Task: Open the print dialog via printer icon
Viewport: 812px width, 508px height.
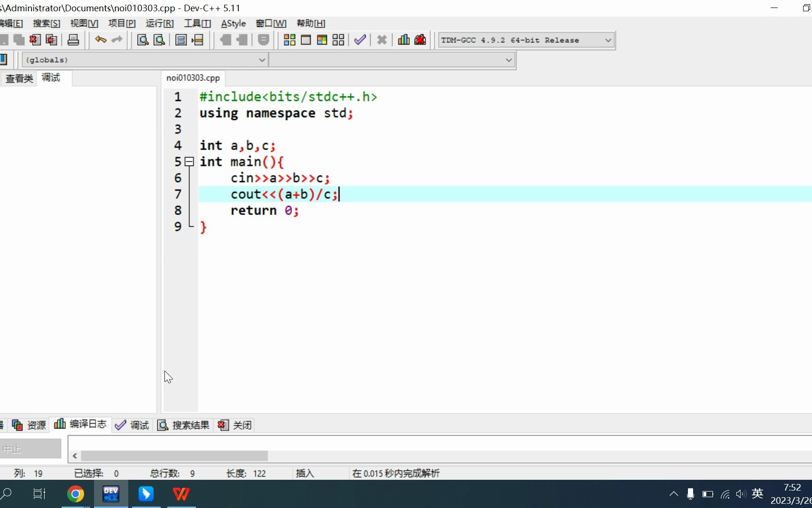Action: point(73,40)
